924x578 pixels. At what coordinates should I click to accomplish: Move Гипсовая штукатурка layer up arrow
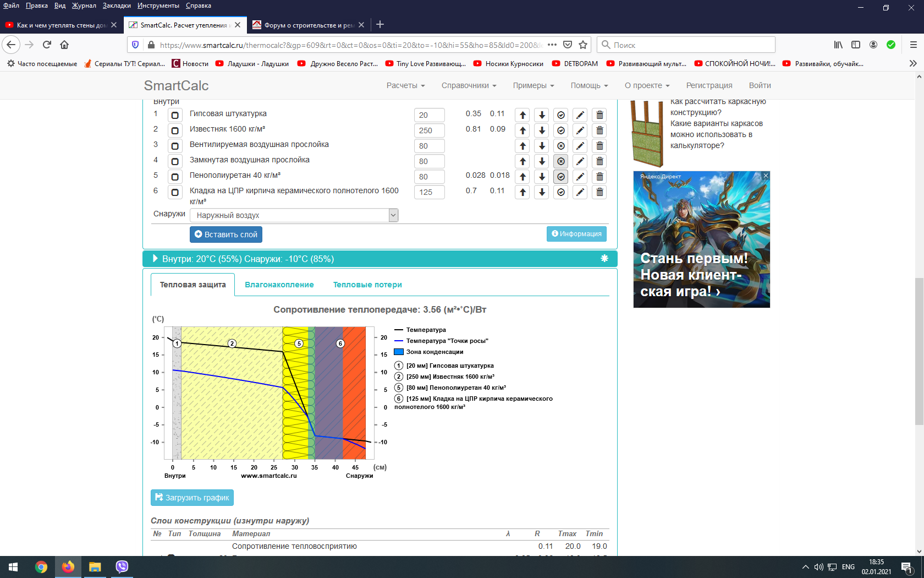coord(522,115)
